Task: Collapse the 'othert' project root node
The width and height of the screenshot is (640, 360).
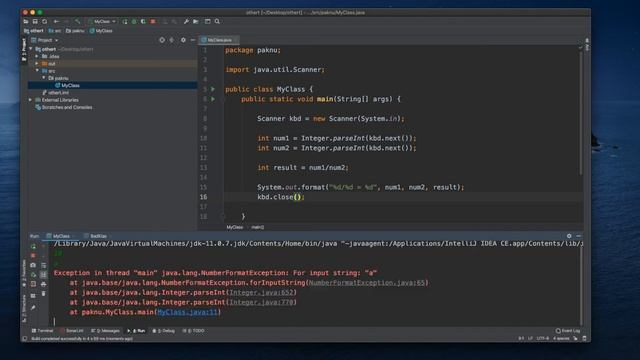Action: [x=31, y=49]
